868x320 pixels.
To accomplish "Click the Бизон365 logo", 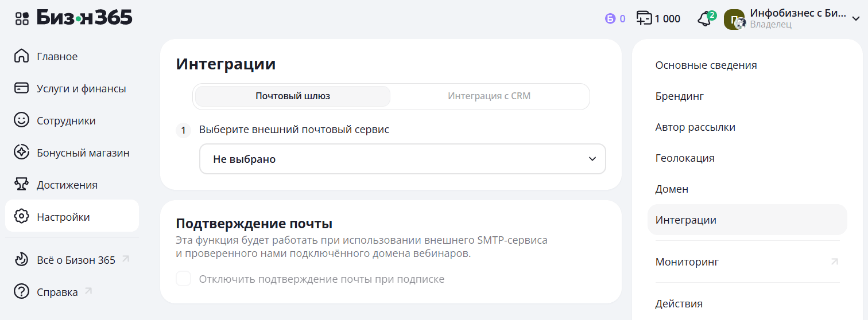I will click(x=84, y=18).
